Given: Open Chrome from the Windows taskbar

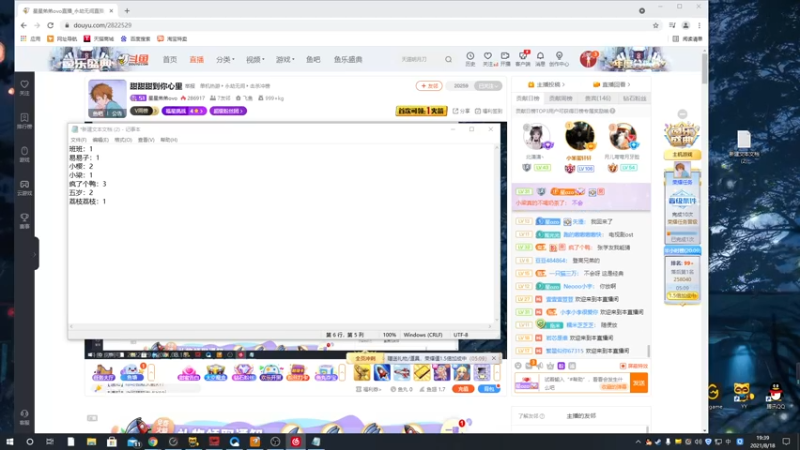Looking at the screenshot, I should pyautogui.click(x=153, y=442).
